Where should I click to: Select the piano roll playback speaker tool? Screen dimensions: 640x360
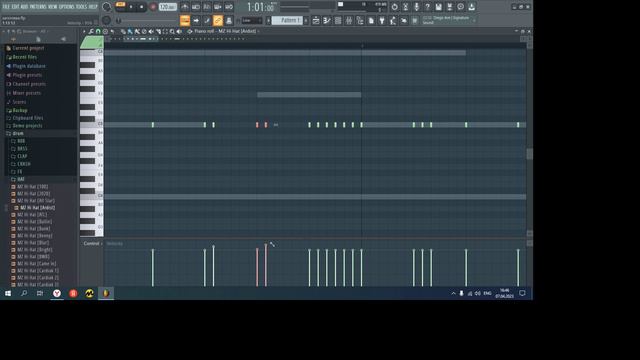pyautogui.click(x=180, y=31)
